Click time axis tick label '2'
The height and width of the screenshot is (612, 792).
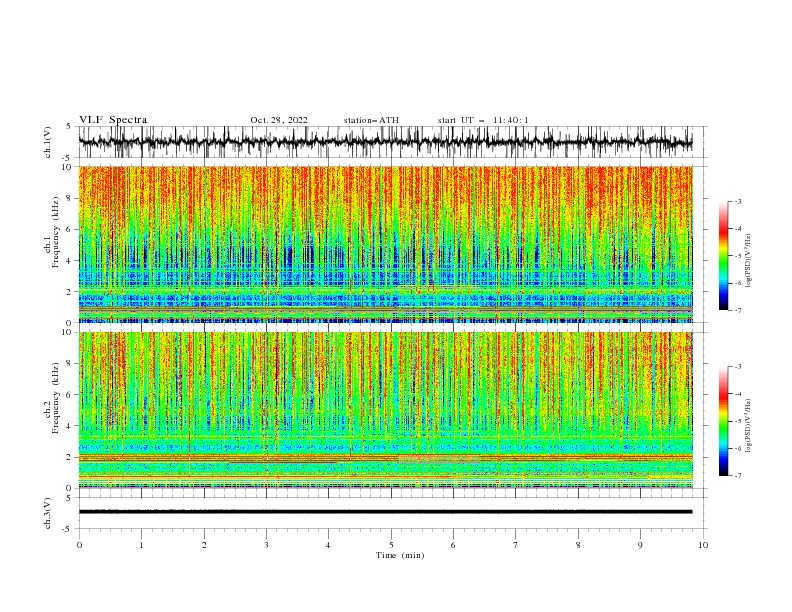point(204,545)
